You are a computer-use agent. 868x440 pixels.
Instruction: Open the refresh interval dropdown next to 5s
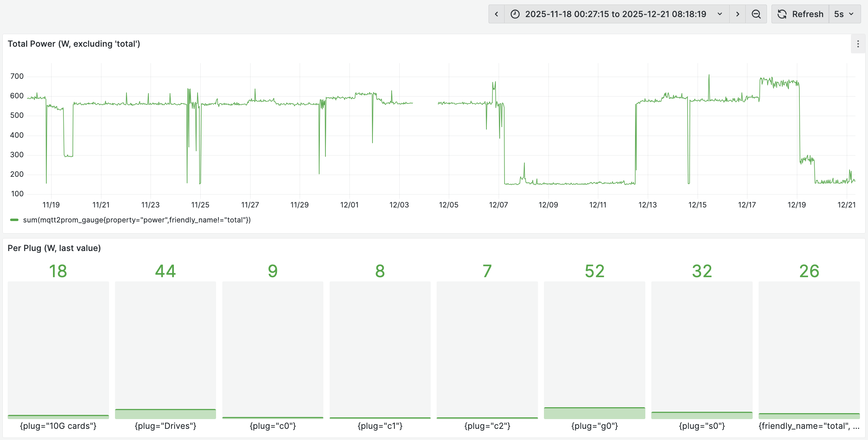851,14
